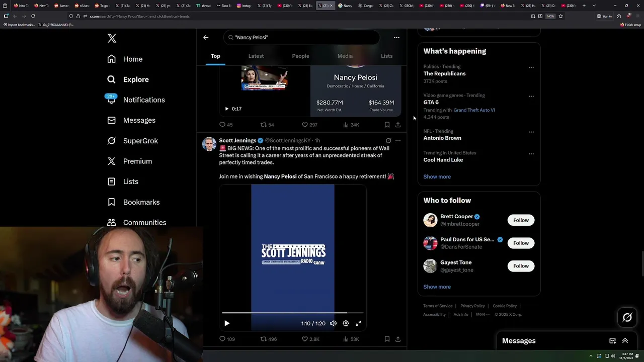Play the Scott Jennings Radio Show video

tap(227, 323)
